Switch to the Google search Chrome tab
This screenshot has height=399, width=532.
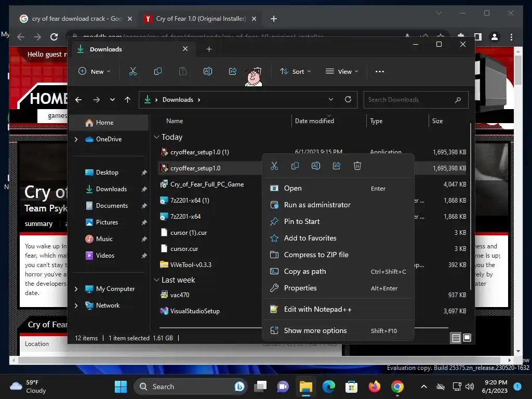click(76, 19)
